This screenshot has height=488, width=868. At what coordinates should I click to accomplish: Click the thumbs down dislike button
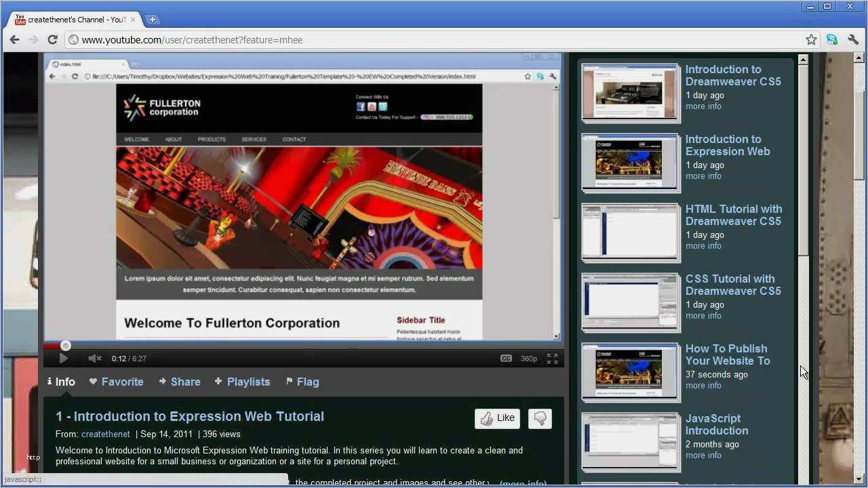pyautogui.click(x=540, y=418)
